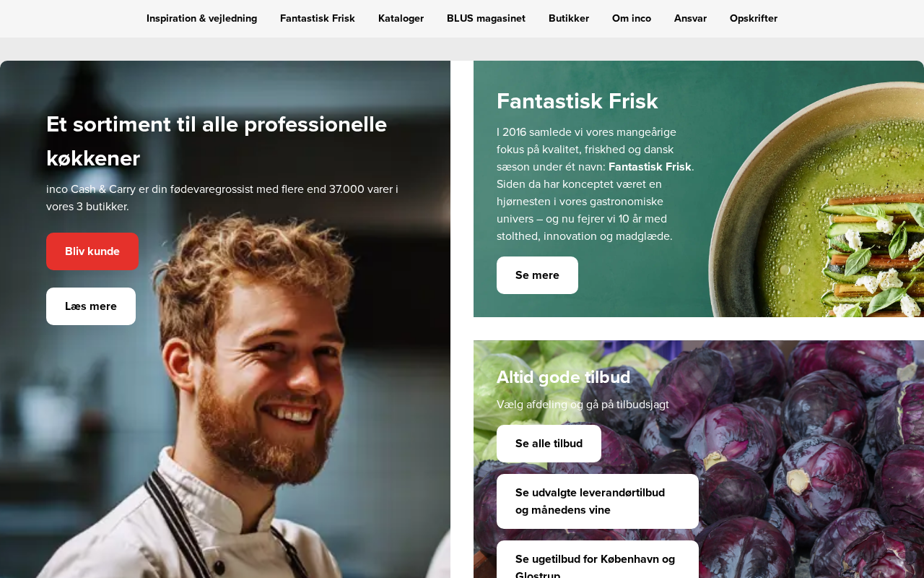Go to Opskrifter in navigation
Screen dimensions: 924x578
tap(754, 19)
